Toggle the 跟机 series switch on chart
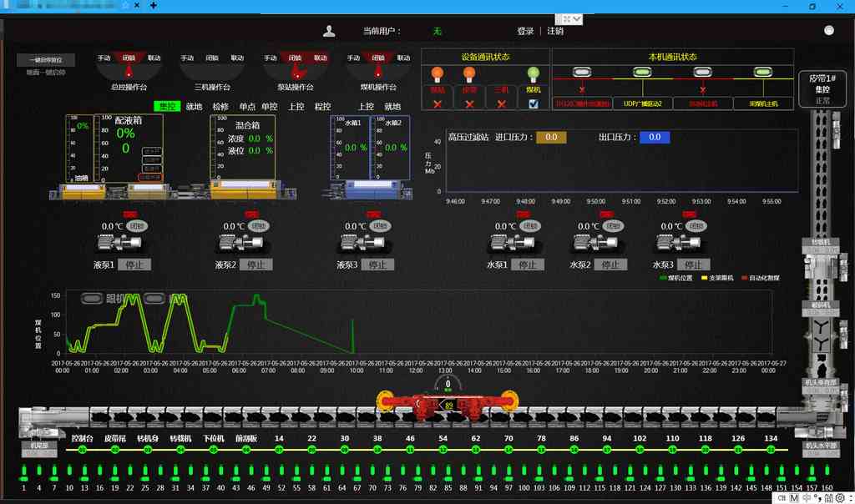 coord(92,298)
